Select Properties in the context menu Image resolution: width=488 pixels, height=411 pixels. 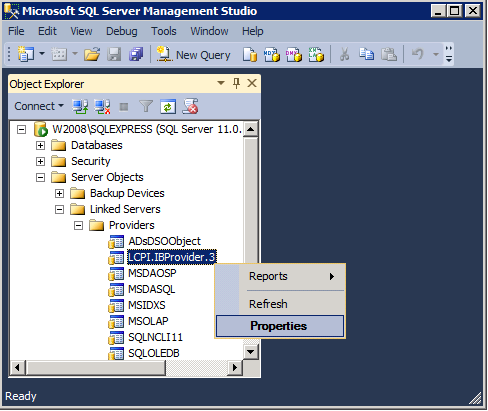point(280,326)
